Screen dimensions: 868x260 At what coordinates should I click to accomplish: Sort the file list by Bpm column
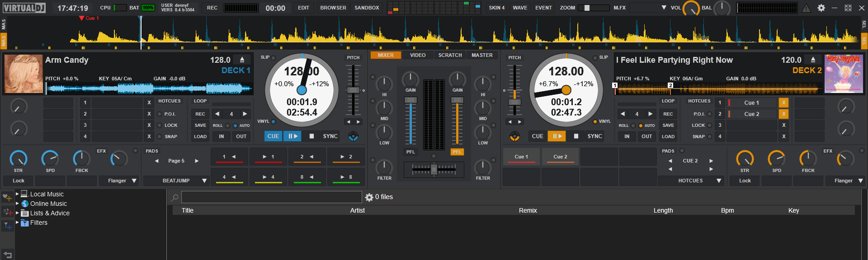[727, 210]
